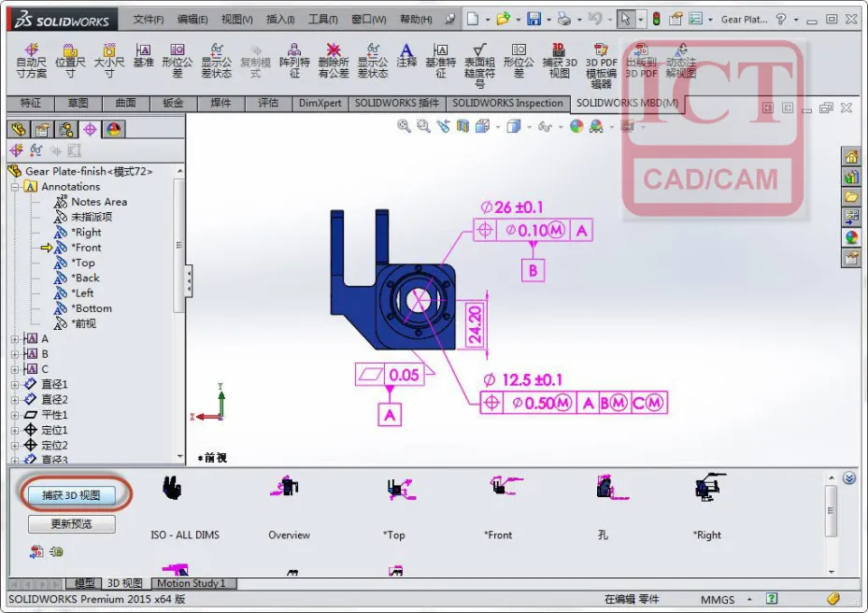Expand the datum A tree node
This screenshot has width=868, height=613.
click(x=15, y=339)
